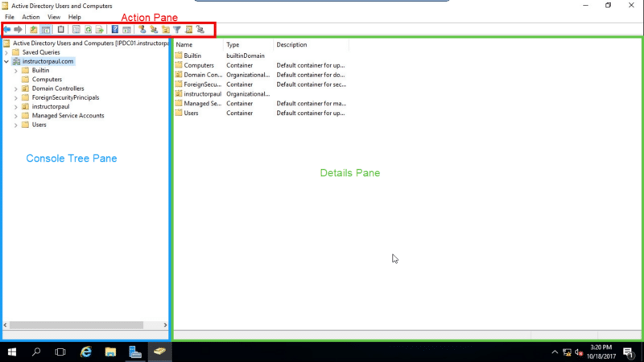Toggle Show/Hide Console Tree toolbar button
The height and width of the screenshot is (362, 644).
[x=46, y=30]
